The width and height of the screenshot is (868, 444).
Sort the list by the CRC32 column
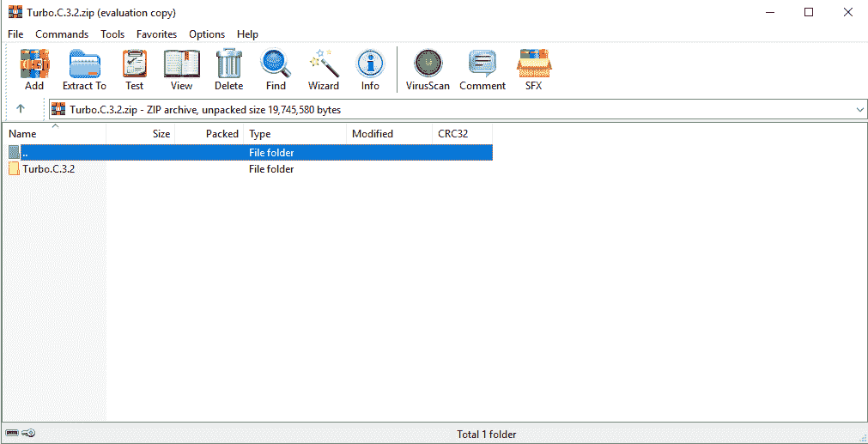pyautogui.click(x=462, y=133)
